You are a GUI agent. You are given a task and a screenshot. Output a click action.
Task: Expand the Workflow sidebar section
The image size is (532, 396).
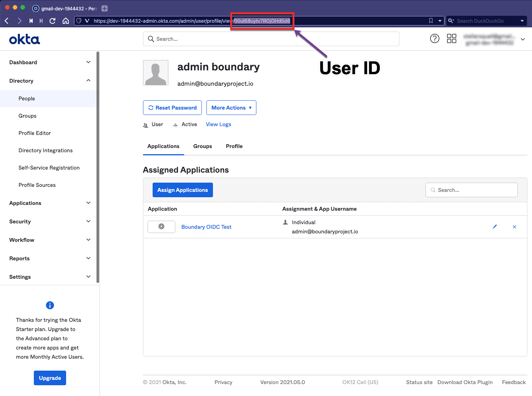(x=50, y=240)
